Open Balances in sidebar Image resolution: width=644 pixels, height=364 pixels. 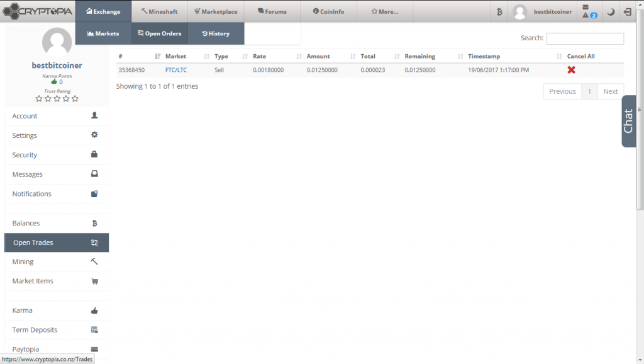click(57, 223)
